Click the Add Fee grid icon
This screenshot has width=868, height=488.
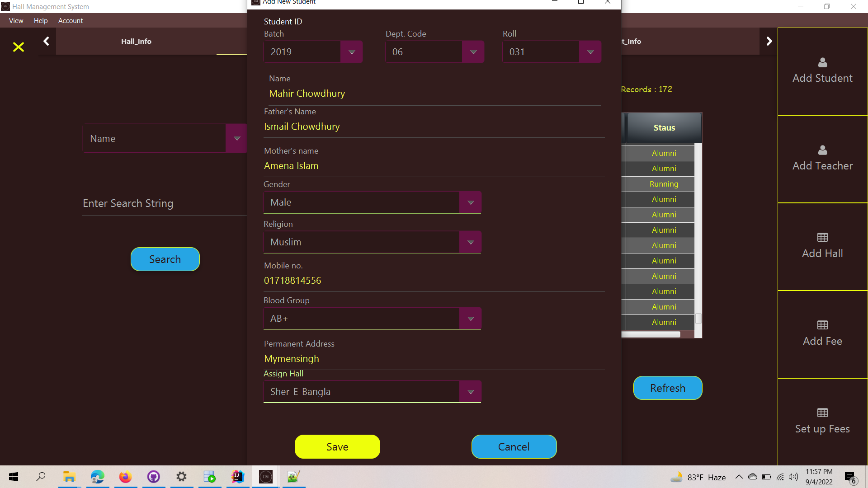[x=822, y=325]
